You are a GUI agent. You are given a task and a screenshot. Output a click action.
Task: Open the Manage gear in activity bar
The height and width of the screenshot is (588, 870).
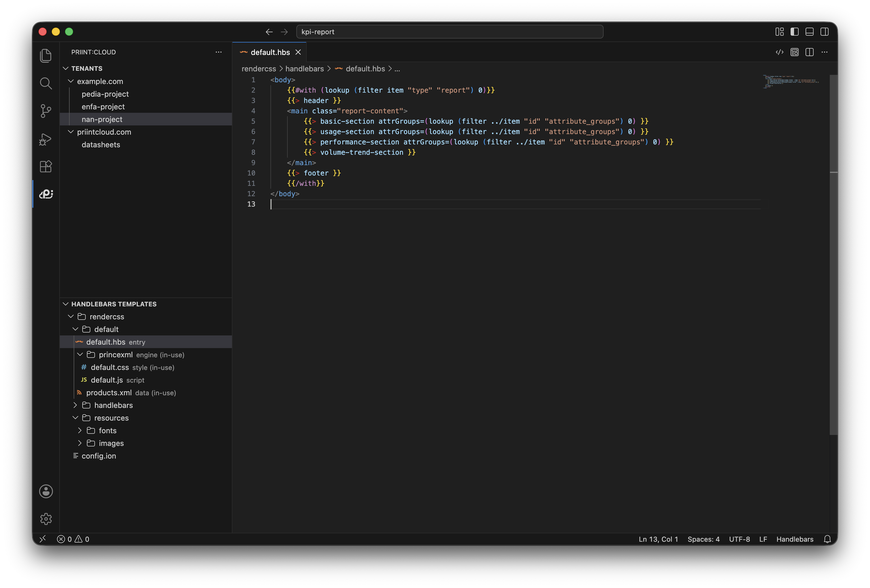(x=46, y=519)
